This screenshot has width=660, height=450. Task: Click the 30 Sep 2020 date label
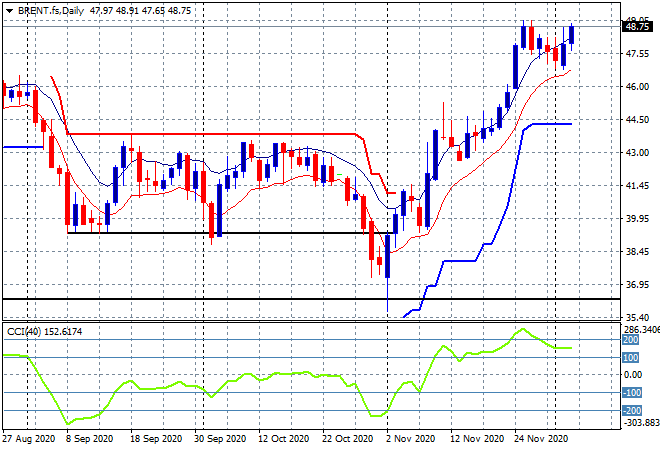(x=220, y=439)
